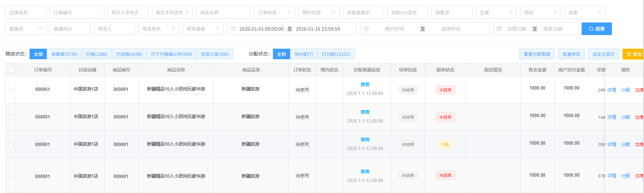Open the 带货角色 dropdown

[x=159, y=29]
